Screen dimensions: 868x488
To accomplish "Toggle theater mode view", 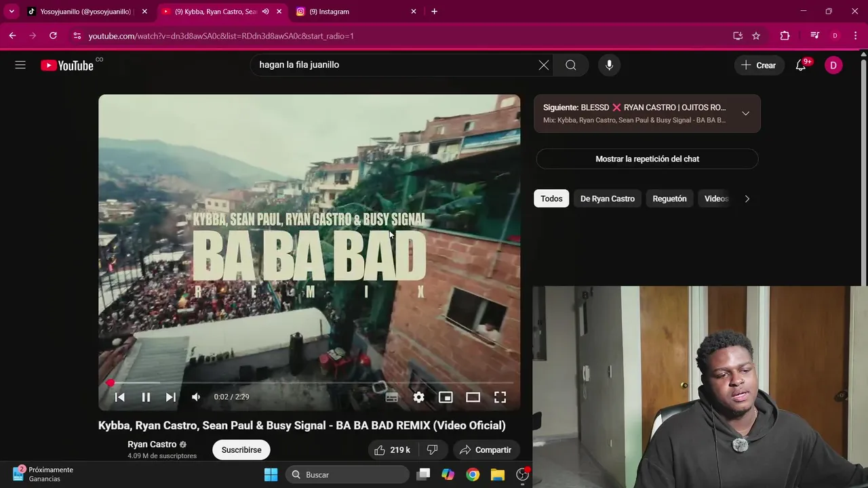I will click(x=473, y=397).
